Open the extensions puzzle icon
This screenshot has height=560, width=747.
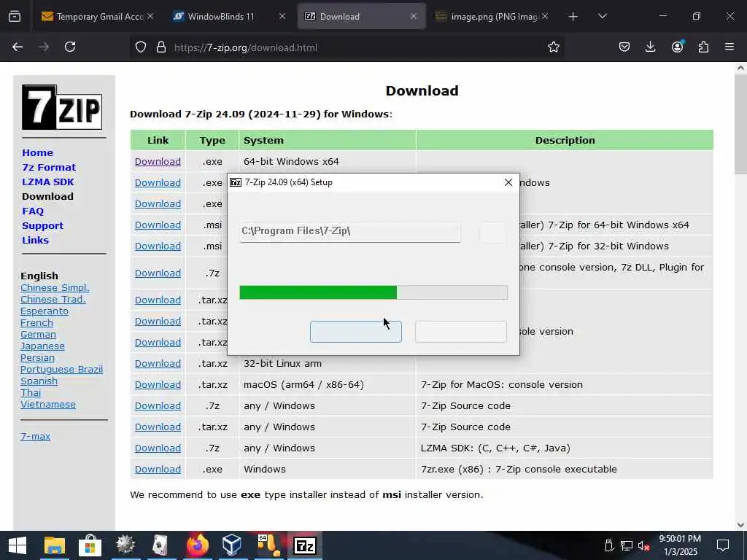tap(703, 47)
